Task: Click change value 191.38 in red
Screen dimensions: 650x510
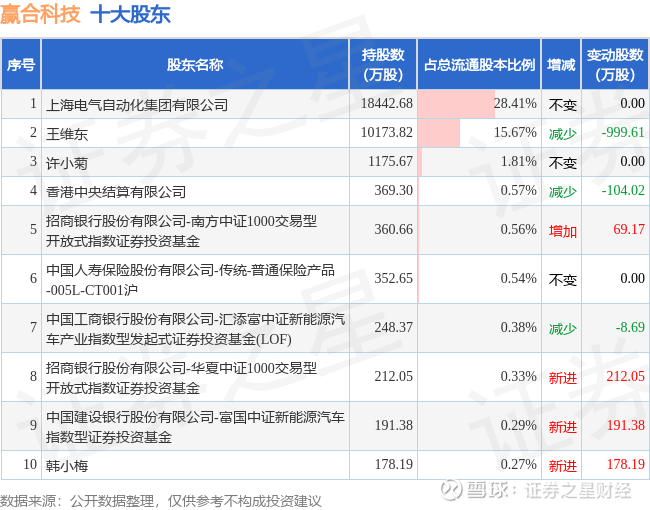Action: [626, 425]
